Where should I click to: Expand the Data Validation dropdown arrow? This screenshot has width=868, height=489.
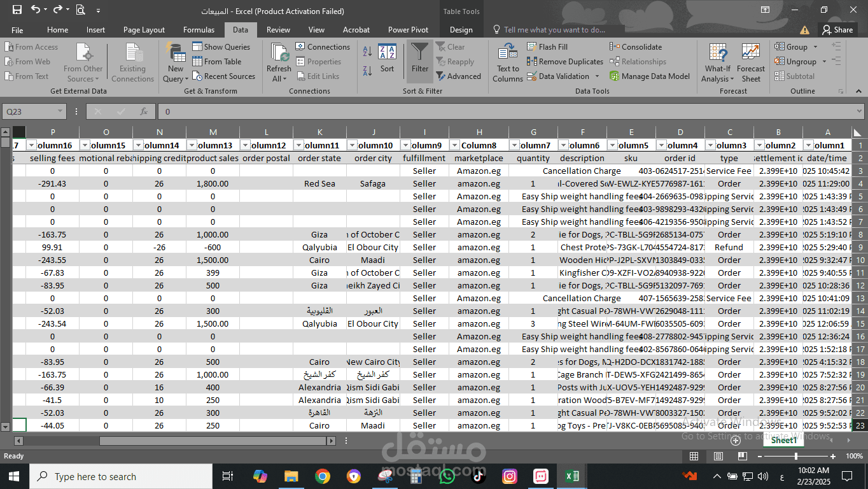tap(597, 76)
